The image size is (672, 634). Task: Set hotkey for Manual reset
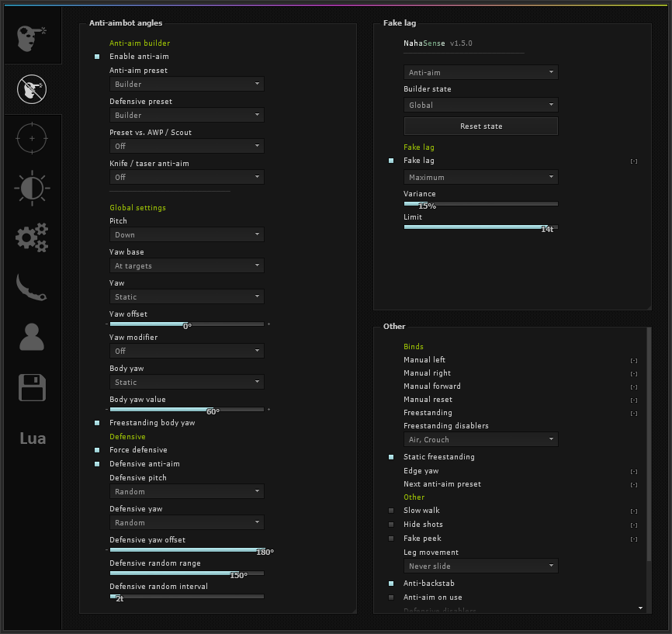[x=634, y=400]
